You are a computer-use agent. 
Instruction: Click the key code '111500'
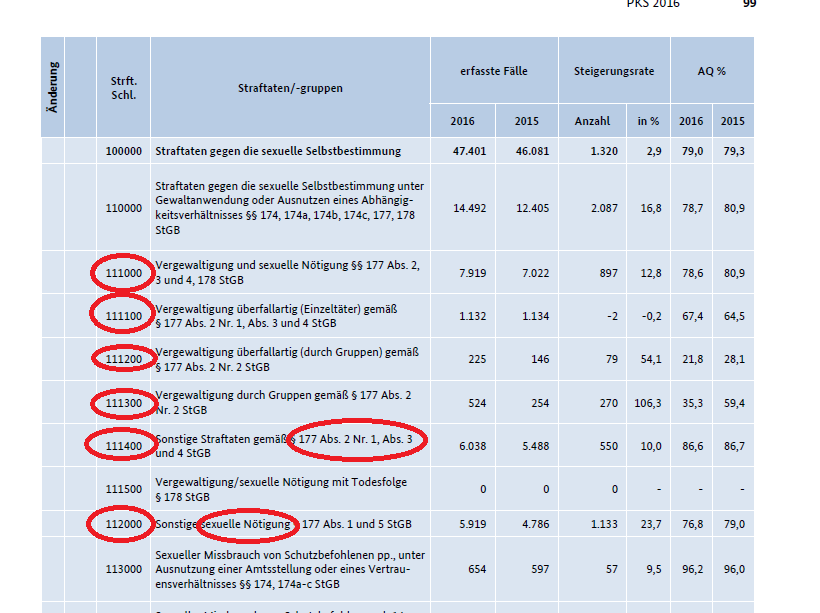coord(123,489)
